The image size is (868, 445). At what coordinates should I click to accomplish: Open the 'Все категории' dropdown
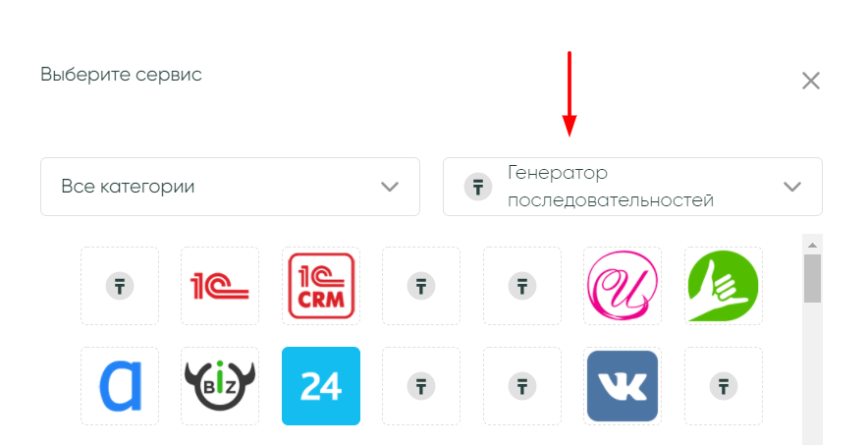point(231,187)
